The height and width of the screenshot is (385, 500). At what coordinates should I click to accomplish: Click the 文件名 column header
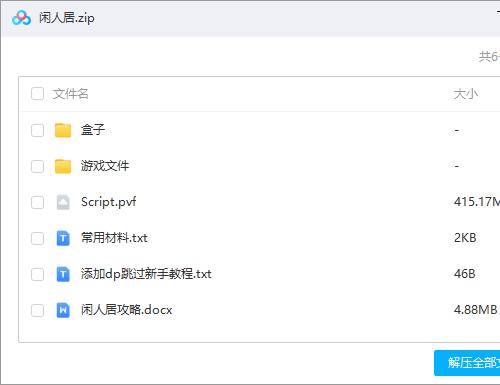coord(70,94)
